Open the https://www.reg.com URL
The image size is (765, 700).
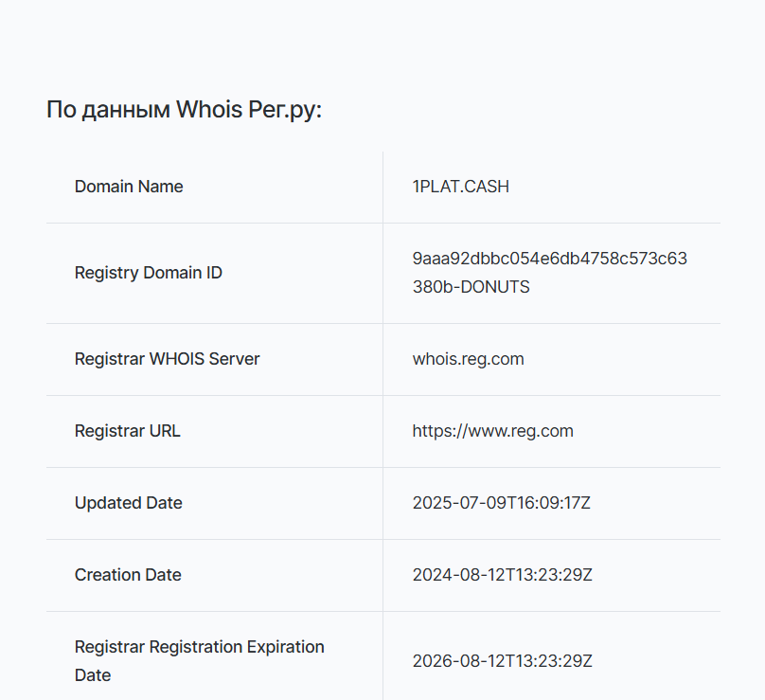(492, 431)
